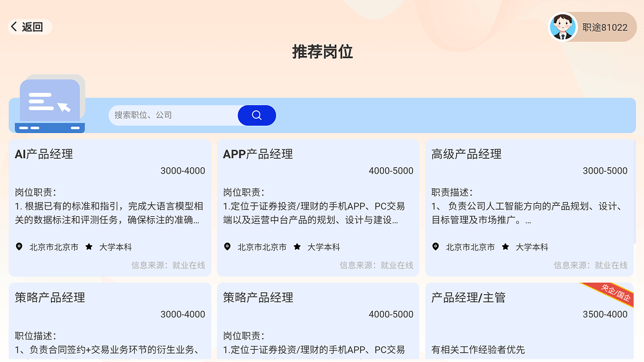Viewport: 644px width, 362px height.
Task: Click 北京市北京市 in 高级产品经理 card
Action: pyautogui.click(x=470, y=247)
